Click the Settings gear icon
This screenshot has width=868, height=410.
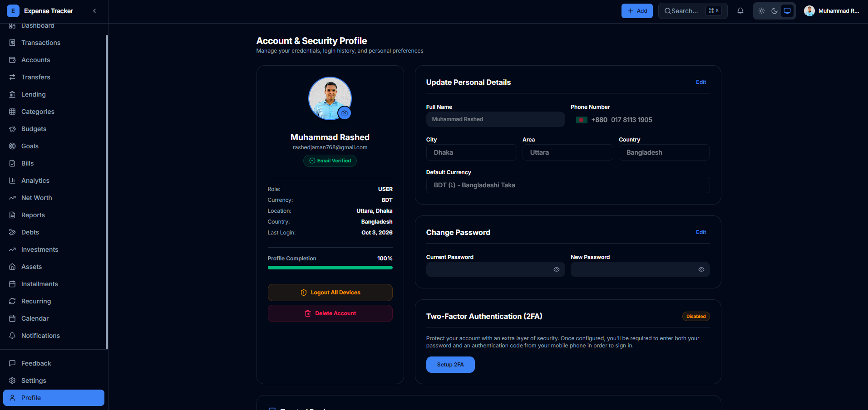(x=12, y=381)
